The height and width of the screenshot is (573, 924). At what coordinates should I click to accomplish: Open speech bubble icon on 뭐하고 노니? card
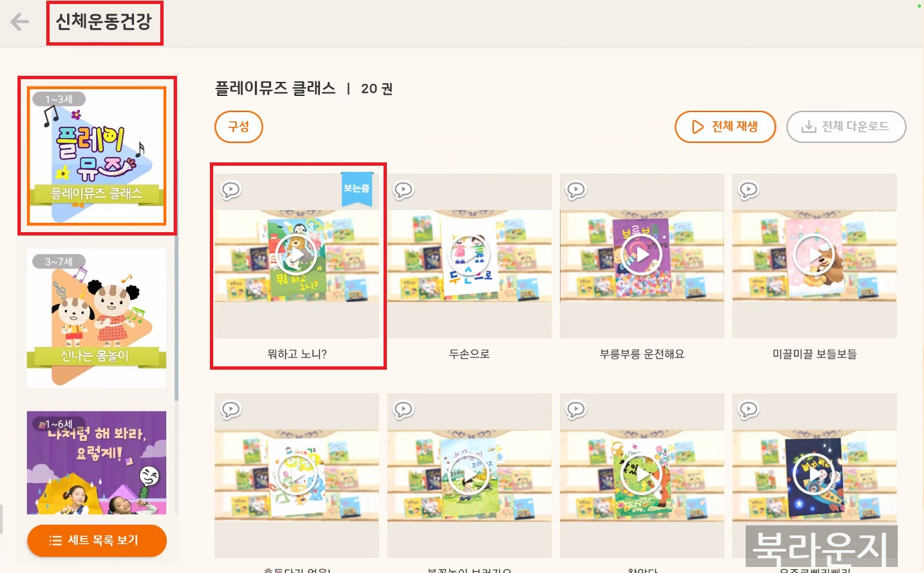[x=230, y=191]
